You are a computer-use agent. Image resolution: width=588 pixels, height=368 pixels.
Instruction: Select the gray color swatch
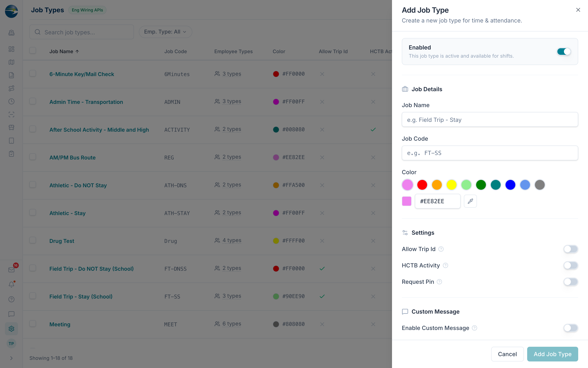(x=540, y=185)
